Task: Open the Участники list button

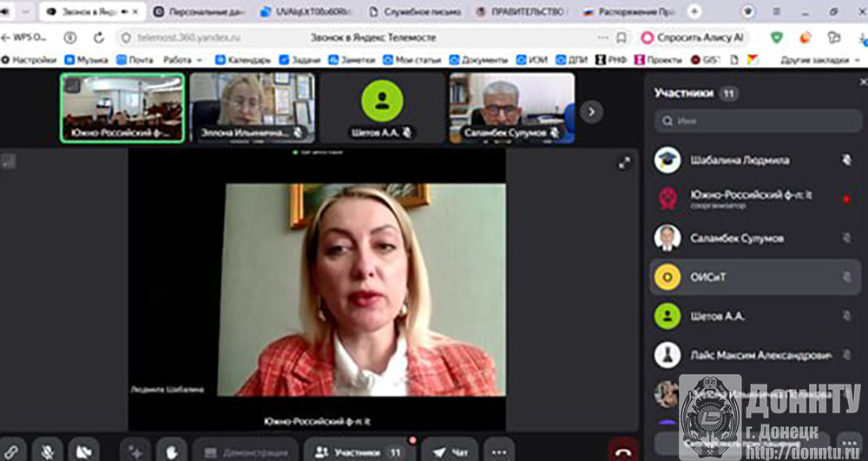Action: [x=359, y=451]
